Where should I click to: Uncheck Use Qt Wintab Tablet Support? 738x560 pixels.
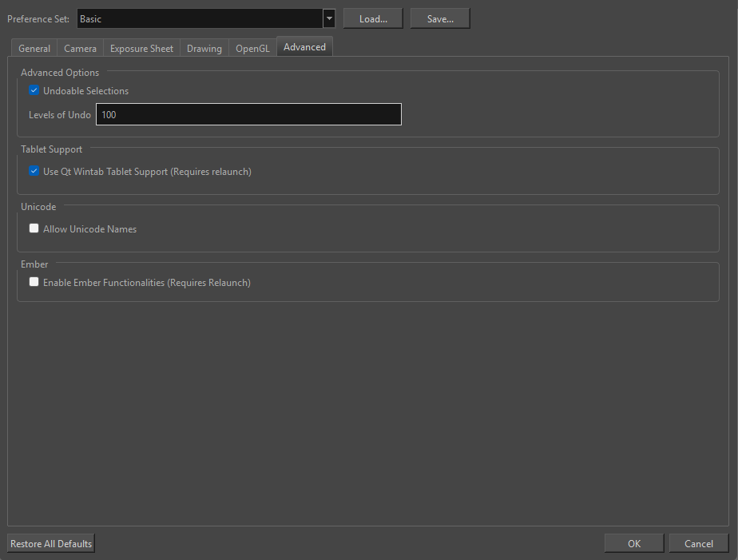click(x=34, y=171)
